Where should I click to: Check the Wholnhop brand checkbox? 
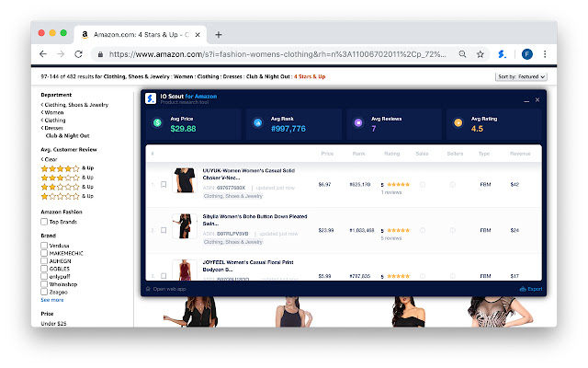(44, 284)
